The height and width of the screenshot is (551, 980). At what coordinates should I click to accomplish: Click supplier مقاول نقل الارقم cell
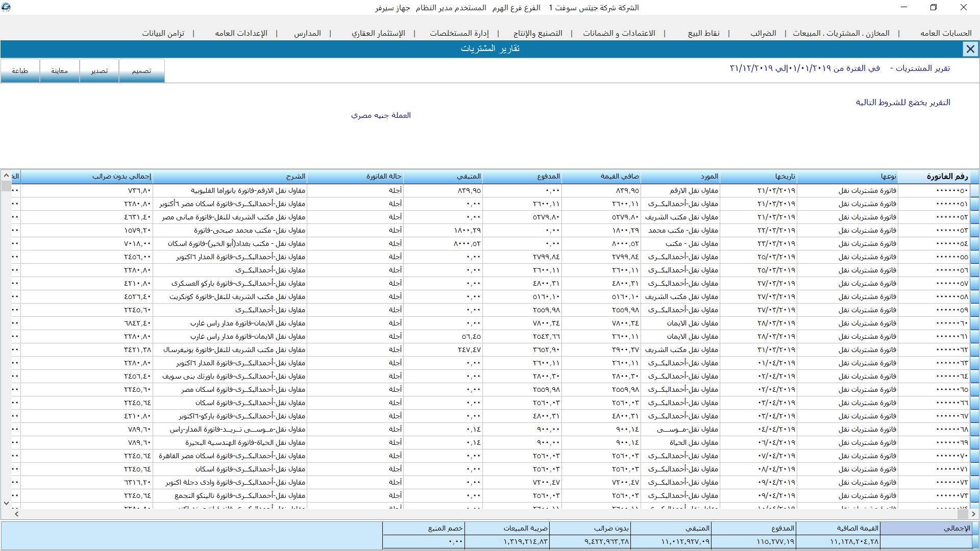[x=680, y=190]
